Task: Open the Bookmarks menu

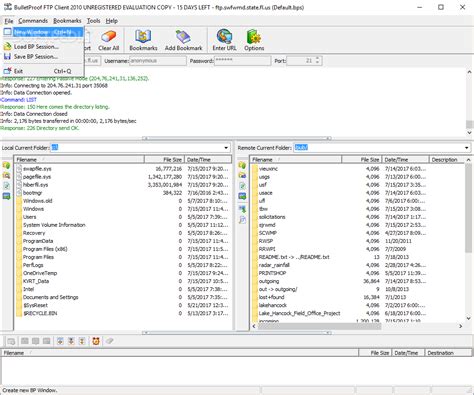Action: 67,21
